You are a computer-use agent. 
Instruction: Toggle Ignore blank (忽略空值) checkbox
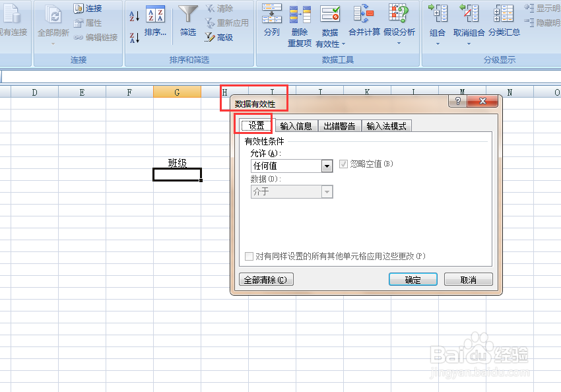click(x=343, y=164)
